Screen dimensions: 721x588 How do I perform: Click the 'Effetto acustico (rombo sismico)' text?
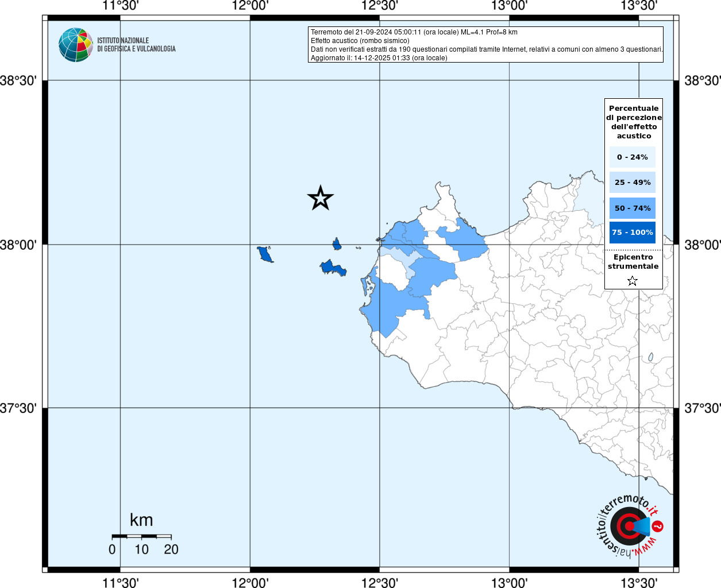point(360,41)
